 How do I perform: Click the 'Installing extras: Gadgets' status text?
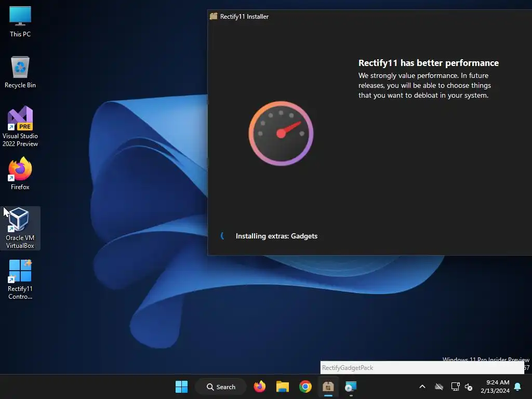tap(276, 236)
